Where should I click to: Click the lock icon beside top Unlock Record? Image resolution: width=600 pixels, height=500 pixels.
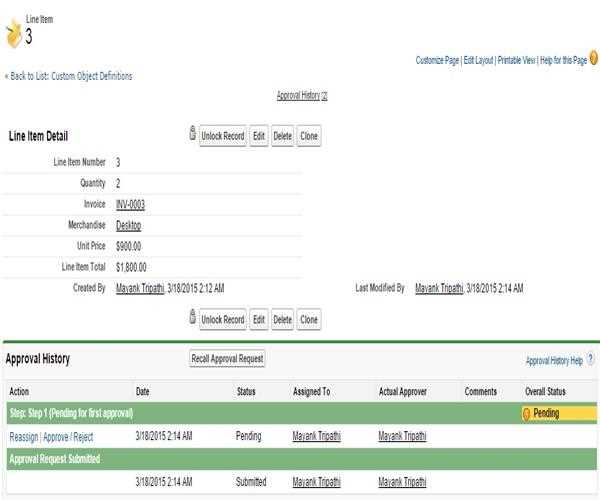[x=192, y=134]
